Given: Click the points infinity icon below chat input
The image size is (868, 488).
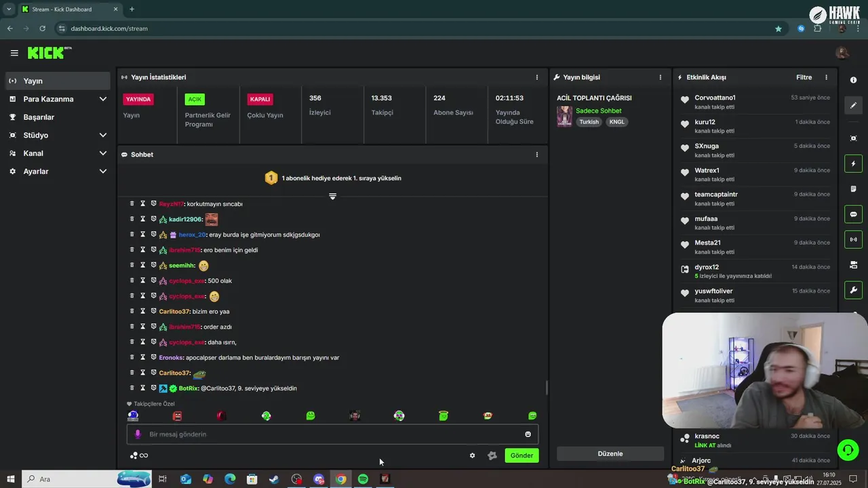Looking at the screenshot, I should click(x=139, y=455).
